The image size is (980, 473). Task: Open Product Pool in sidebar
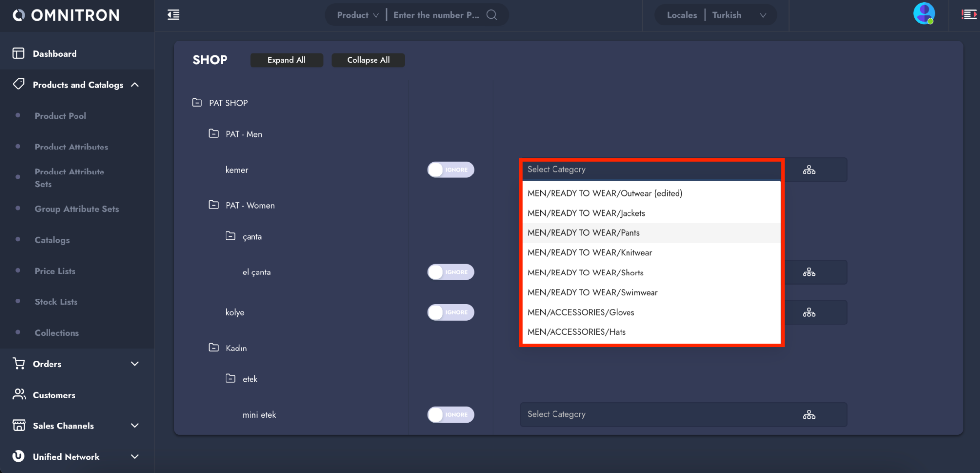60,116
